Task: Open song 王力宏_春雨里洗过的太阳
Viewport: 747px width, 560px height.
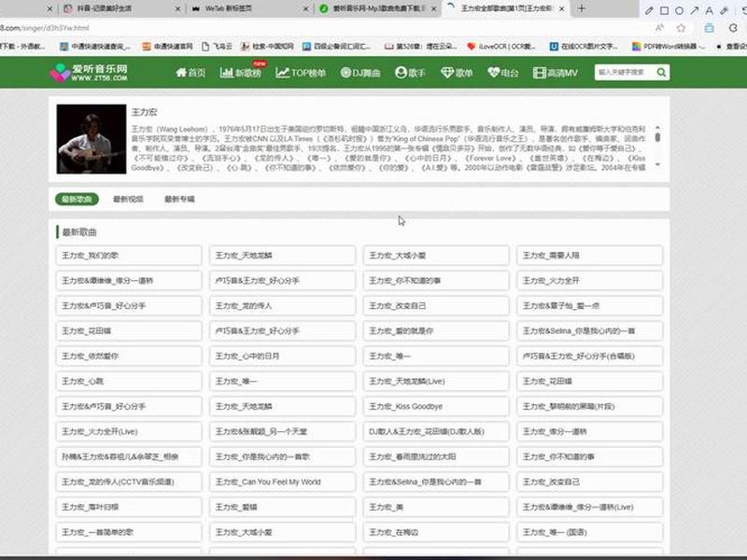Action: pyautogui.click(x=436, y=457)
